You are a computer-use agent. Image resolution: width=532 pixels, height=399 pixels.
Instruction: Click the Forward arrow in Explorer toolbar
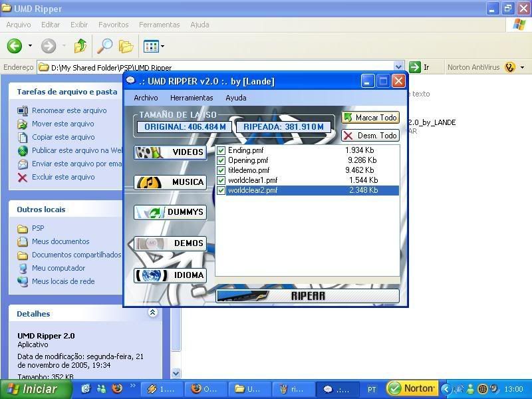[49, 46]
